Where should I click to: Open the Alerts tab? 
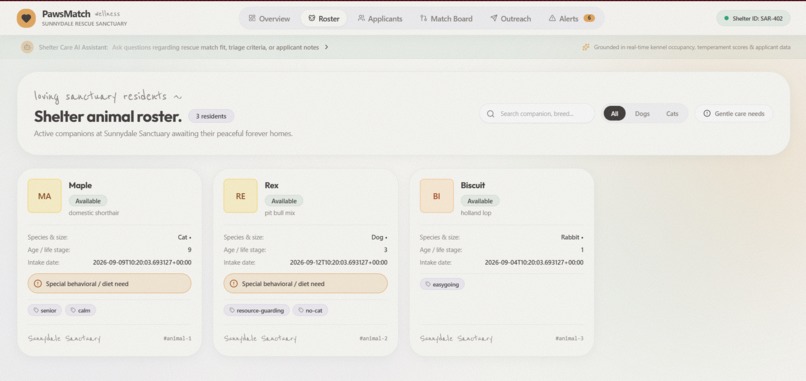pos(571,19)
